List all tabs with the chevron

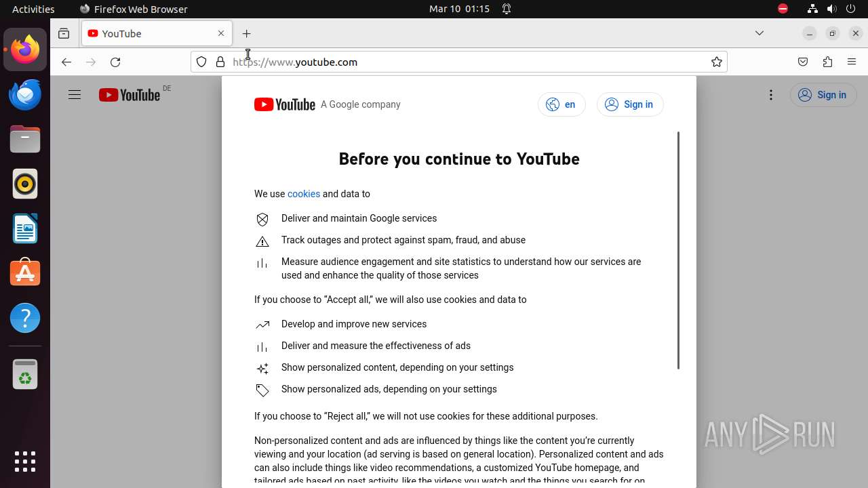pos(759,33)
